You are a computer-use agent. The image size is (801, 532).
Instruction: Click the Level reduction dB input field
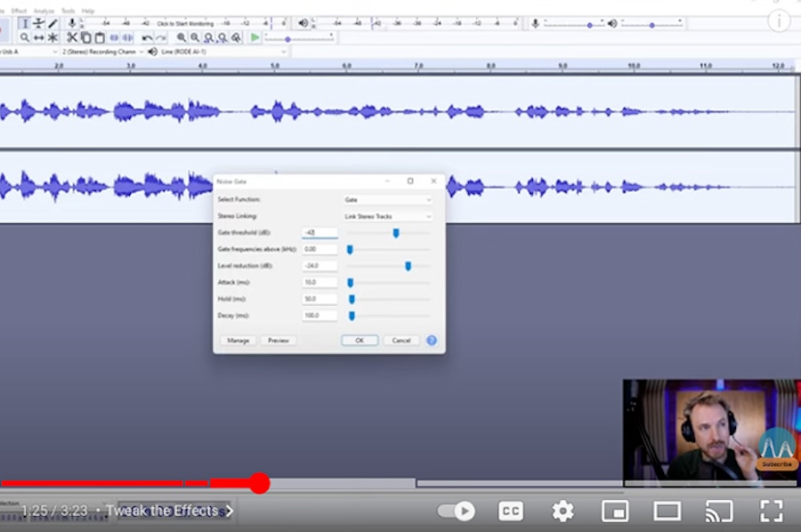pos(320,266)
